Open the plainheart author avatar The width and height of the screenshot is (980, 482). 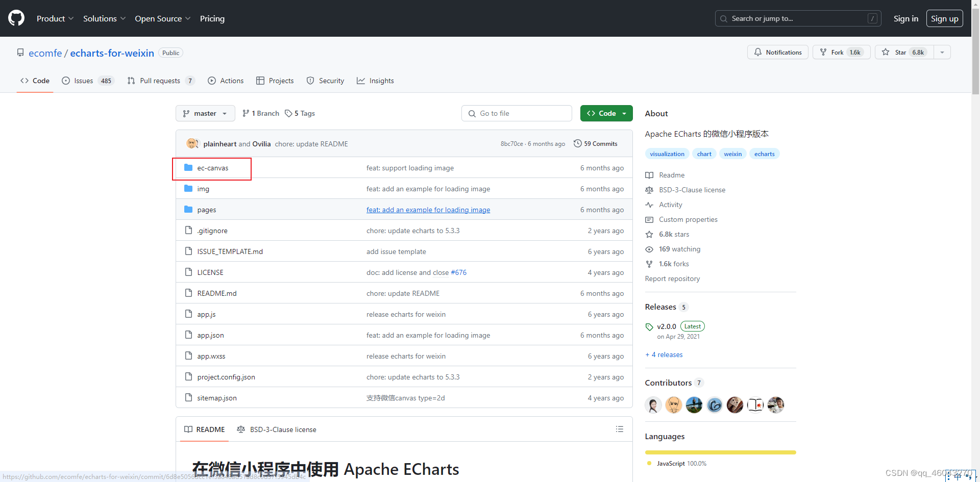click(192, 144)
